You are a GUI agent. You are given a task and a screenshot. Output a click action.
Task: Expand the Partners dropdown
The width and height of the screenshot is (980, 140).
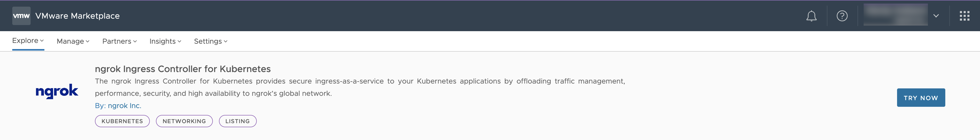[119, 41]
